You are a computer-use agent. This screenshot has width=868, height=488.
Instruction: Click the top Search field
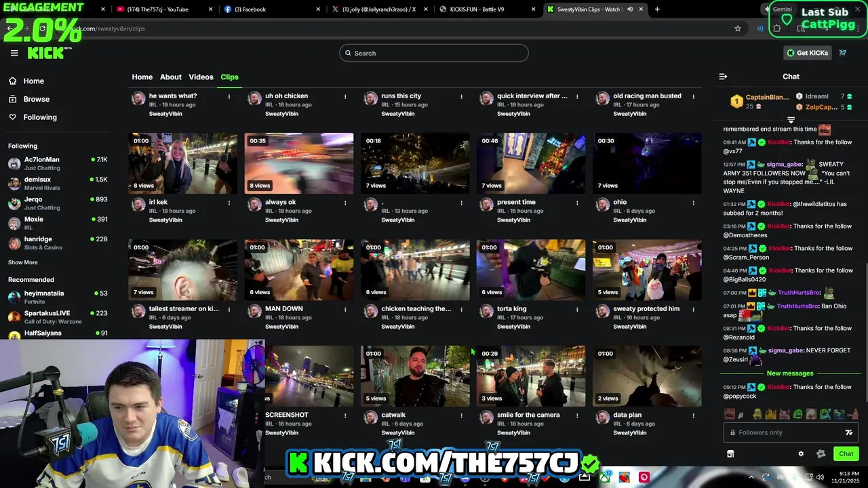coord(434,53)
